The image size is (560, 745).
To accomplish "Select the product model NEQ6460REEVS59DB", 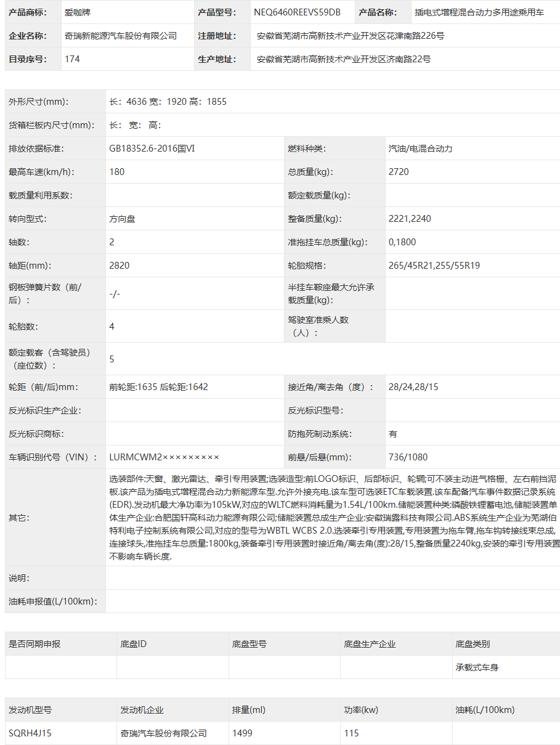I will coord(297,12).
